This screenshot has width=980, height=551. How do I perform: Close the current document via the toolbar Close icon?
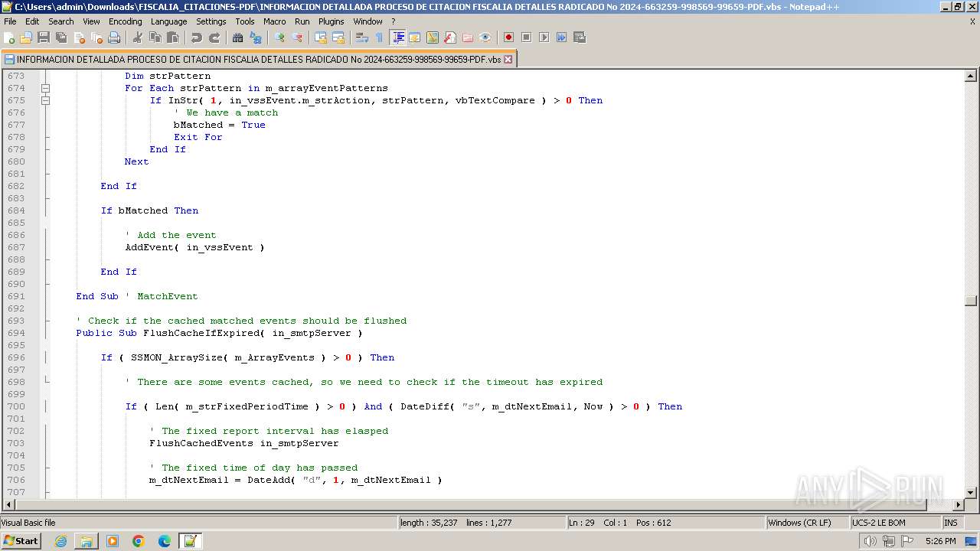[x=79, y=37]
